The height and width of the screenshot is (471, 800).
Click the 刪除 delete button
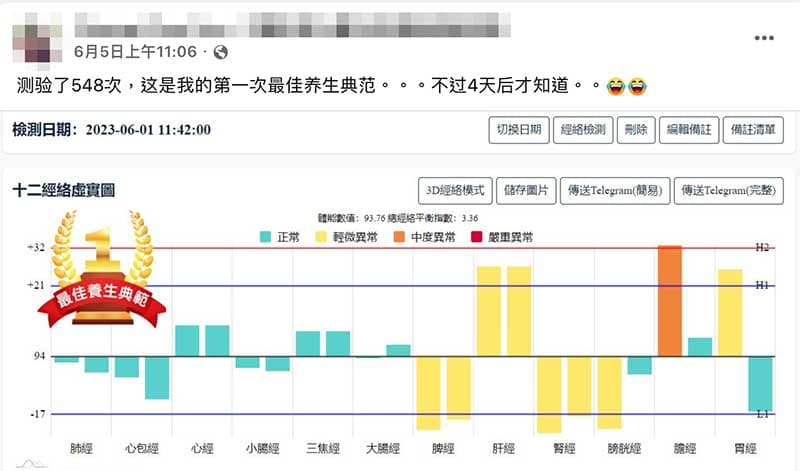pyautogui.click(x=636, y=129)
